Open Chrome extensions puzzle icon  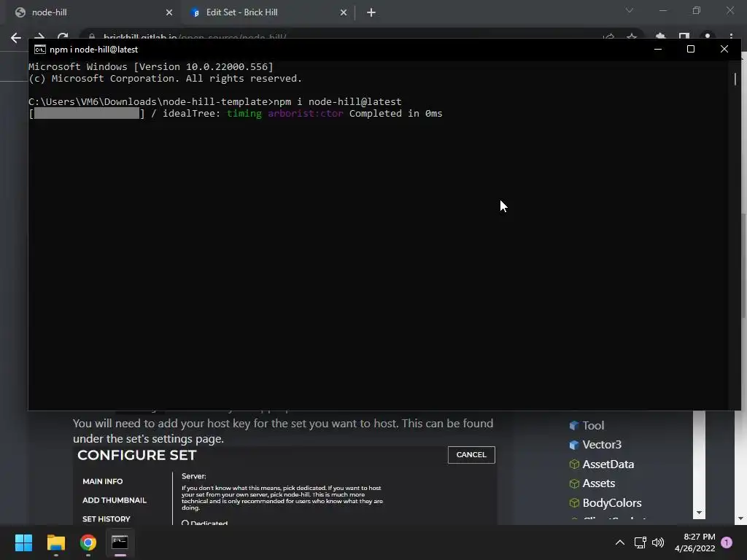[x=660, y=37]
